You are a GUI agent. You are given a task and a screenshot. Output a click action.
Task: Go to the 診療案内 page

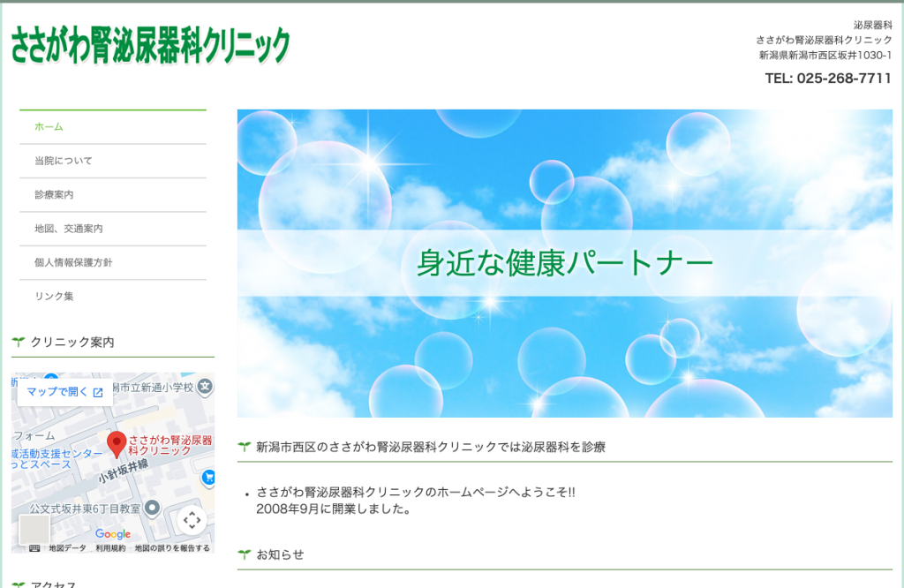[x=113, y=195]
